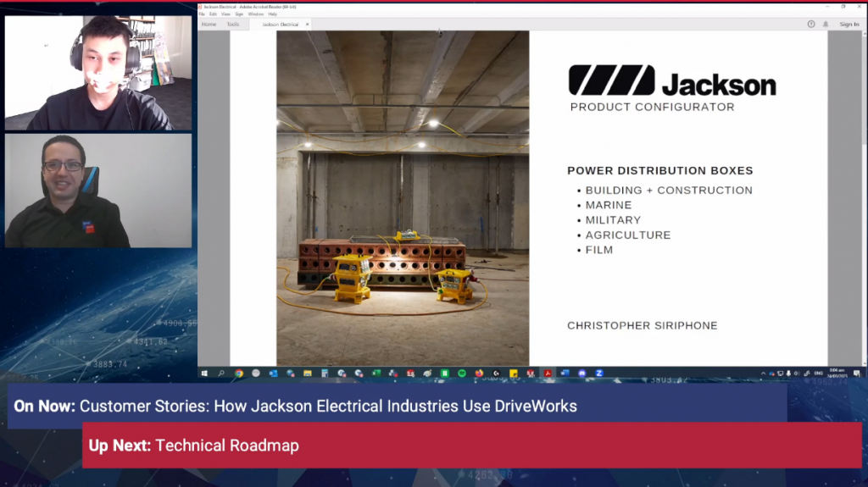The image size is (868, 487).
Task: Click the AGRICULTURE bullet item
Action: pyautogui.click(x=628, y=235)
